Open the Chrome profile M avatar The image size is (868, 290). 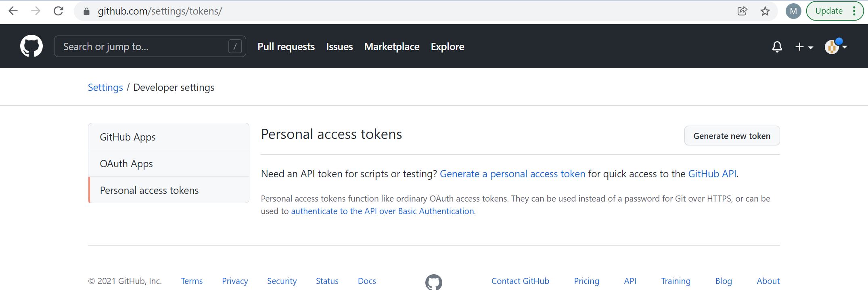click(x=793, y=11)
